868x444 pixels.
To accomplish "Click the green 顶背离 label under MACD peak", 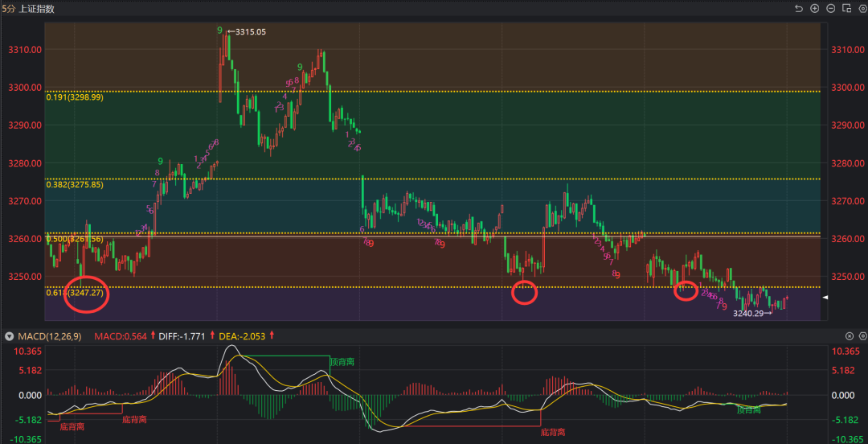I will click(342, 362).
